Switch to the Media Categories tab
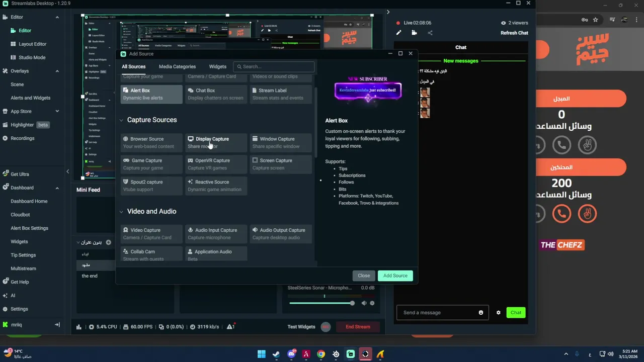644x362 pixels. [177, 66]
